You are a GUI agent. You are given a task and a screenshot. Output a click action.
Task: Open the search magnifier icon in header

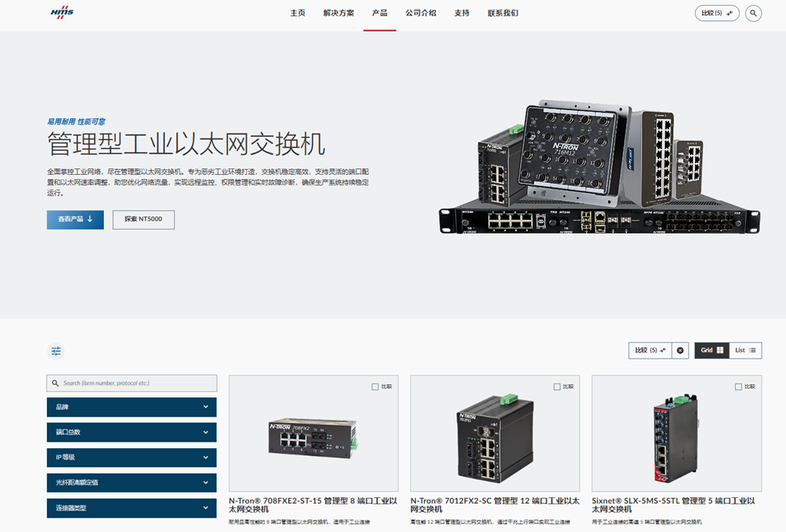coord(753,14)
